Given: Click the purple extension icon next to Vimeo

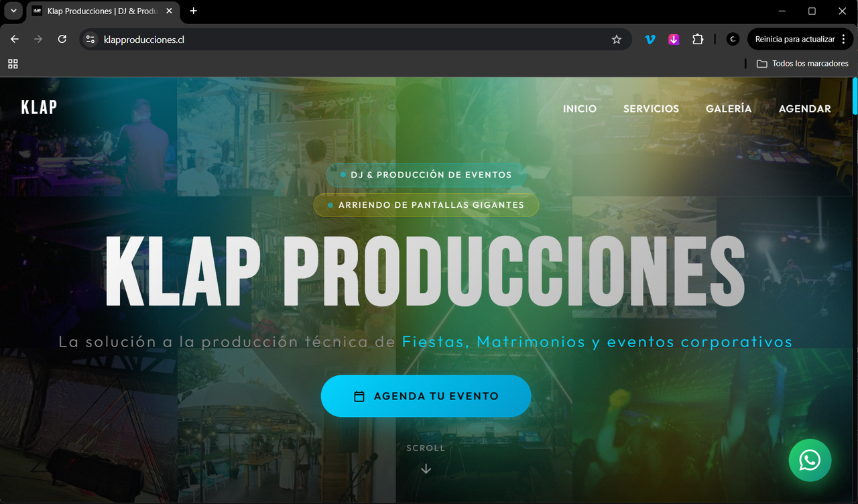Looking at the screenshot, I should (x=673, y=39).
